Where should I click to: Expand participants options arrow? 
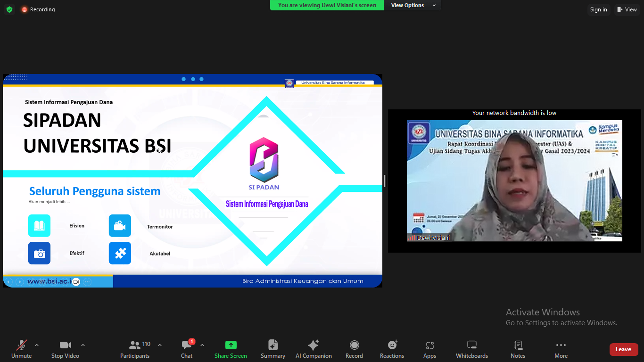click(x=159, y=345)
